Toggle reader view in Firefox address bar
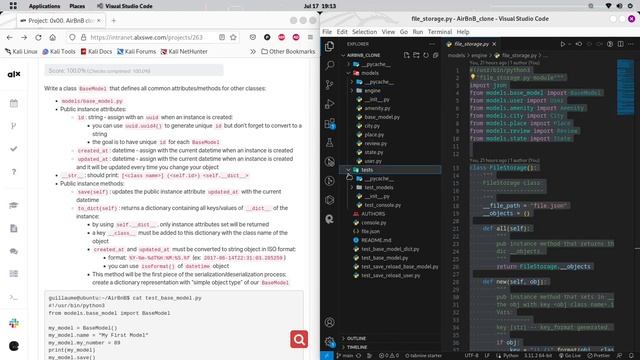This screenshot has height=360, width=640. (222, 37)
